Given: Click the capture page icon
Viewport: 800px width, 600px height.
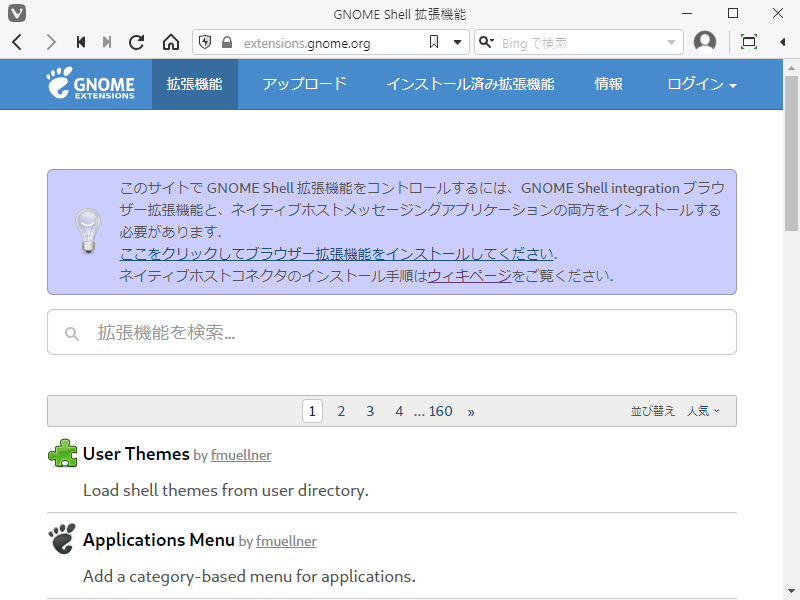Looking at the screenshot, I should click(x=748, y=42).
